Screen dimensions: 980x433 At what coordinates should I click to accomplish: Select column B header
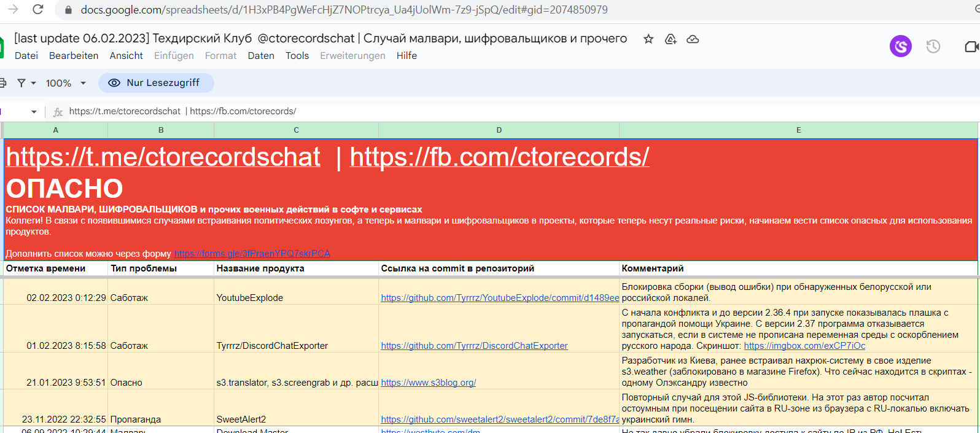pos(161,130)
